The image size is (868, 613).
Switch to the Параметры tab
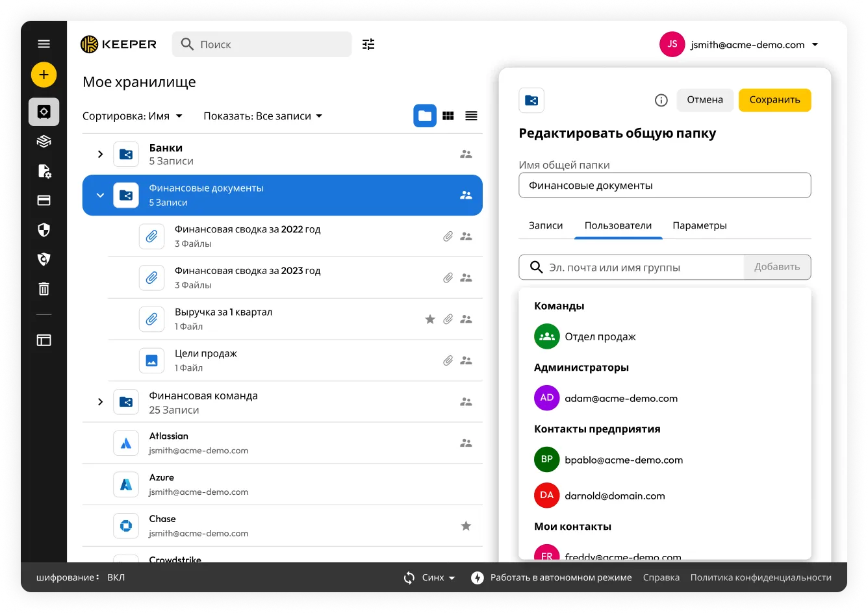[700, 225]
